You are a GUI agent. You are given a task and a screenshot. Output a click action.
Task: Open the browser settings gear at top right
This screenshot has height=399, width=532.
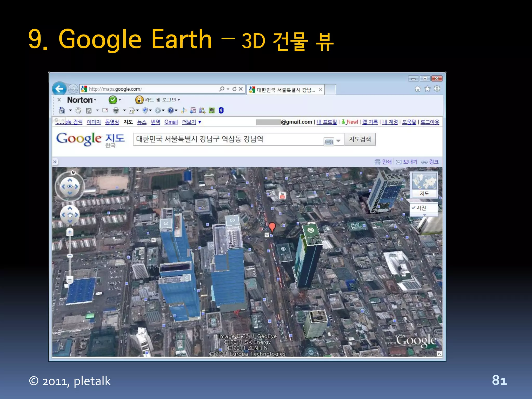(437, 89)
